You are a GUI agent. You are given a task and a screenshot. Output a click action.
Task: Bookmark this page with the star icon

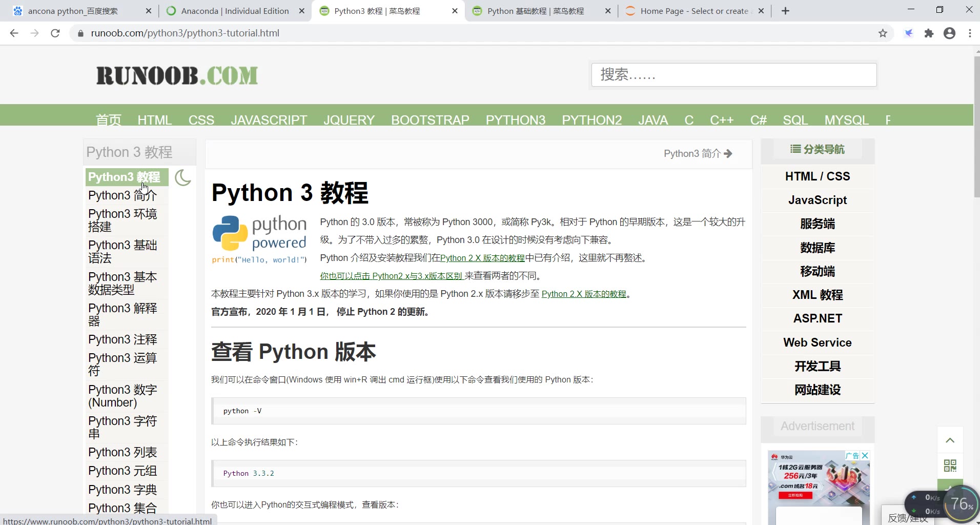pyautogui.click(x=883, y=33)
